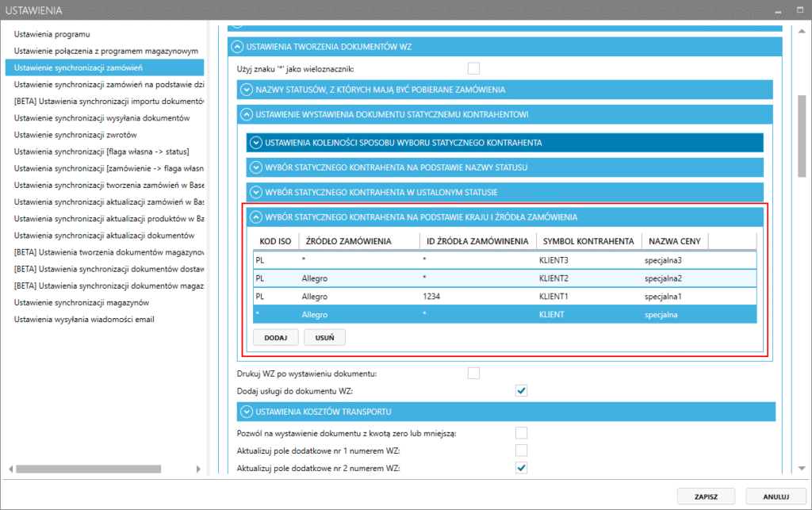The width and height of the screenshot is (812, 510).
Task: Expand Wybór statycznego kontrahenta w ustalonym statusie
Action: click(255, 192)
